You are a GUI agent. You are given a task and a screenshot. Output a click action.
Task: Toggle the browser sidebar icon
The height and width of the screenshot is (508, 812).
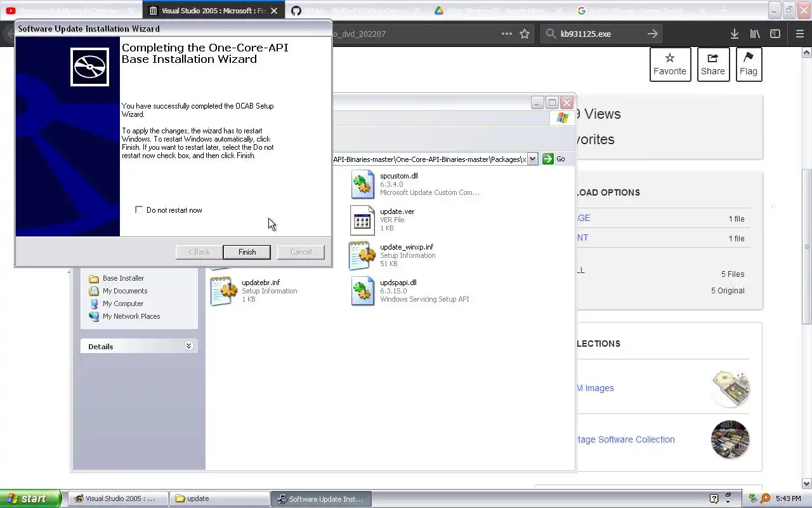775,34
